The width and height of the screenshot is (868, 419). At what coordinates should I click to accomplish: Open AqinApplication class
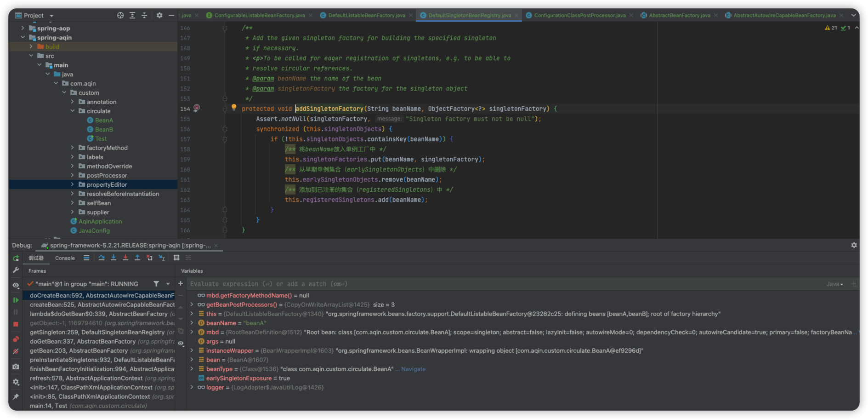tap(100, 221)
